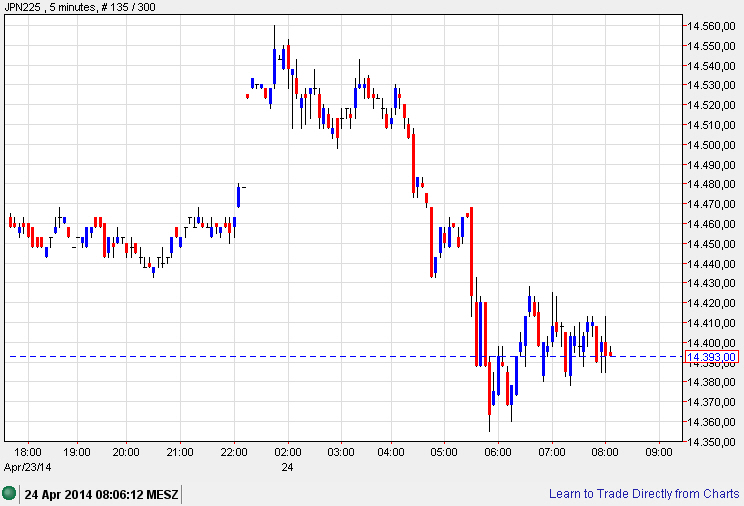Click the 04:00 time axis label
Viewport: 744px width, 506px height.
point(391,452)
